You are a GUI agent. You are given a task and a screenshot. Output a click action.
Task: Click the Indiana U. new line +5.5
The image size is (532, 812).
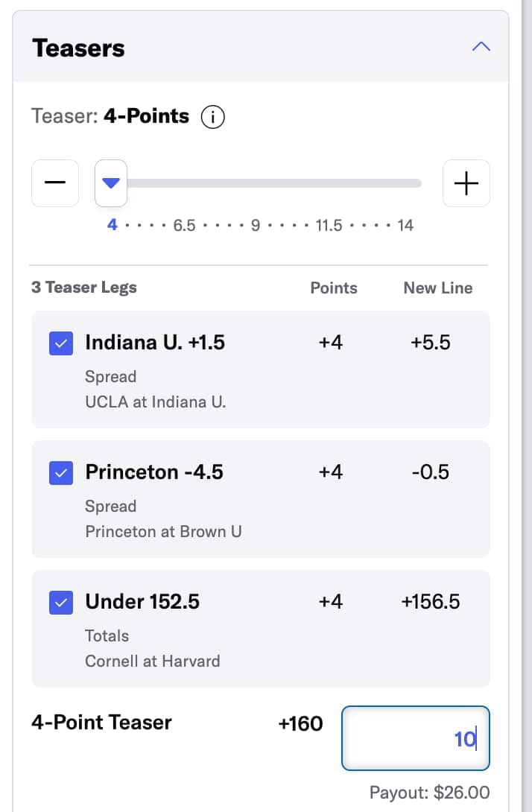431,343
